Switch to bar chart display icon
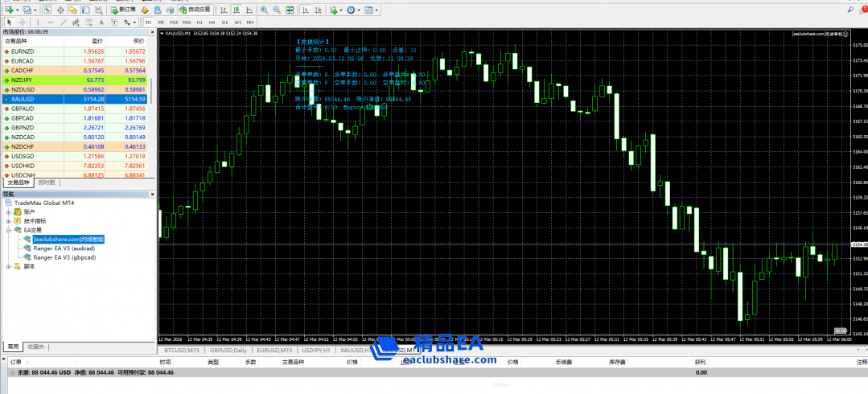The width and height of the screenshot is (868, 394). click(x=224, y=10)
